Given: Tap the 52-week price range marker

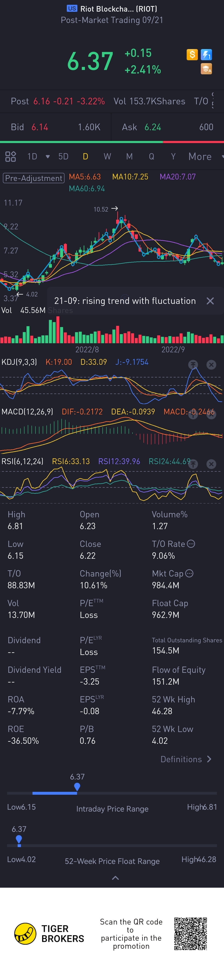Looking at the screenshot, I should tap(19, 839).
